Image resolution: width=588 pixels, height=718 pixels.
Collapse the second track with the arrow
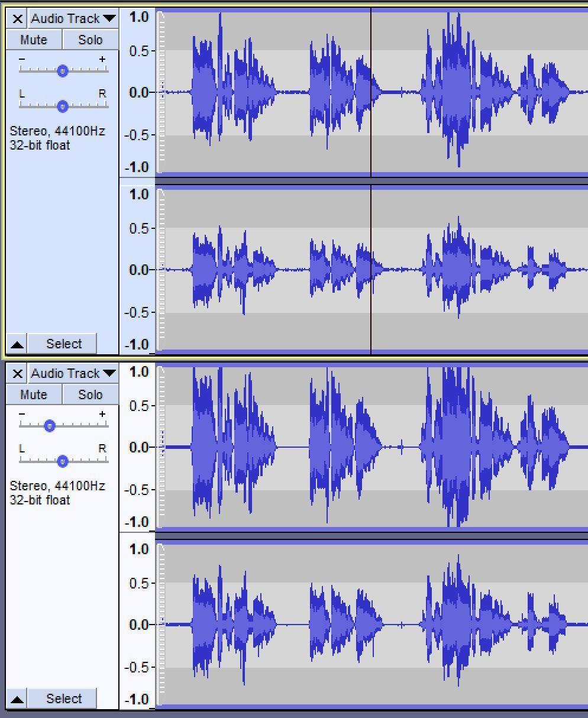point(17,699)
